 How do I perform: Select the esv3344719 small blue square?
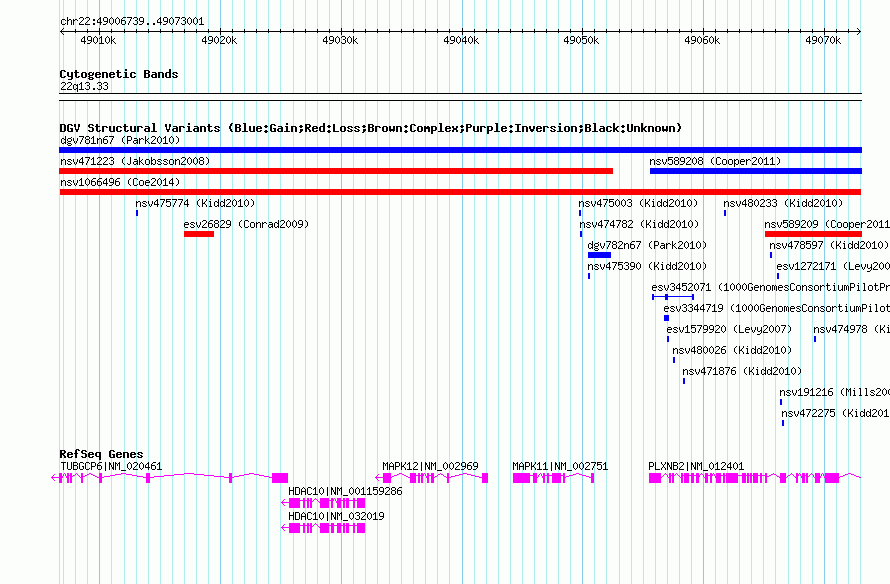click(x=666, y=318)
